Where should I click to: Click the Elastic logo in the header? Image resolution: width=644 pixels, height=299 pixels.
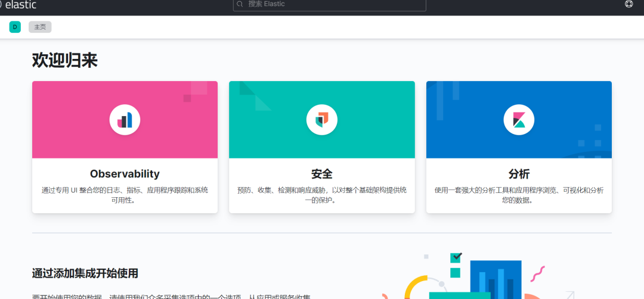pyautogui.click(x=18, y=5)
